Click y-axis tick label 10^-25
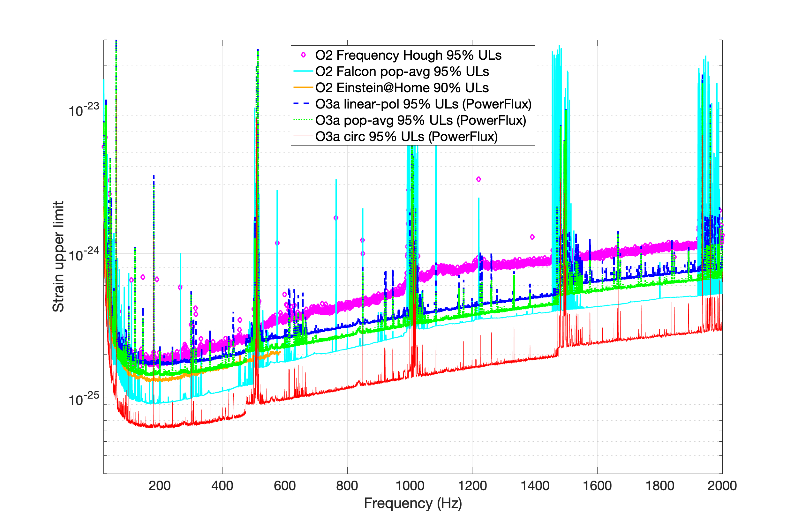The width and height of the screenshot is (798, 532). pyautogui.click(x=84, y=398)
